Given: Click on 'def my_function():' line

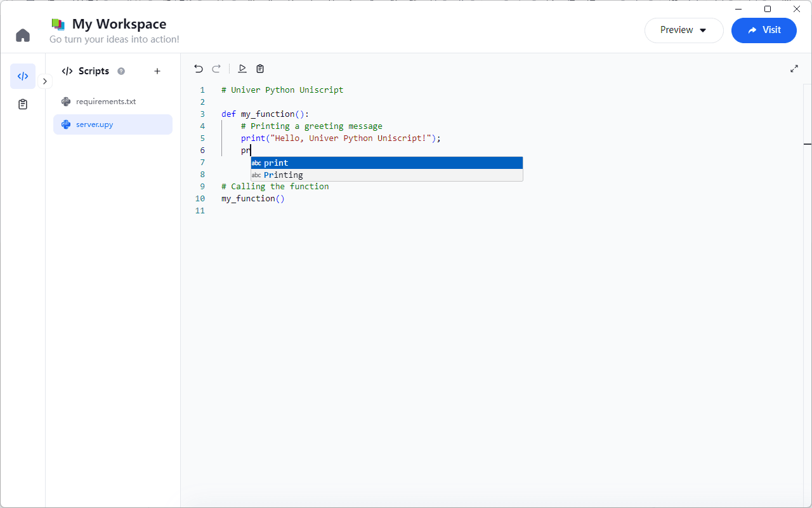Looking at the screenshot, I should (265, 114).
